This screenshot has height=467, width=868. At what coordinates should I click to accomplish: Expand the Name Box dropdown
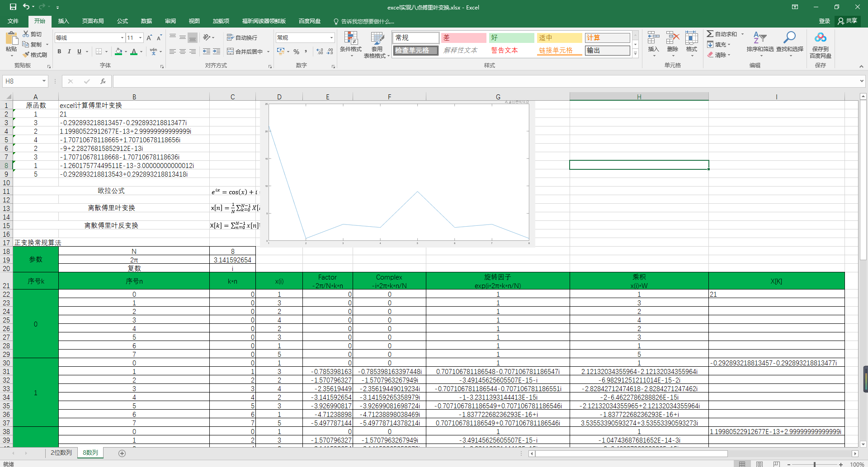click(x=44, y=81)
